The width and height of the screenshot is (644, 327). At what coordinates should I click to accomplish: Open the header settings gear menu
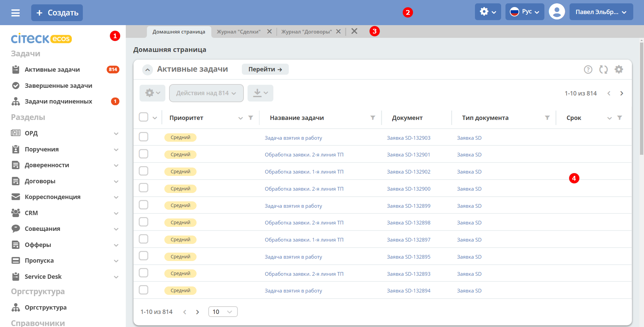[488, 12]
